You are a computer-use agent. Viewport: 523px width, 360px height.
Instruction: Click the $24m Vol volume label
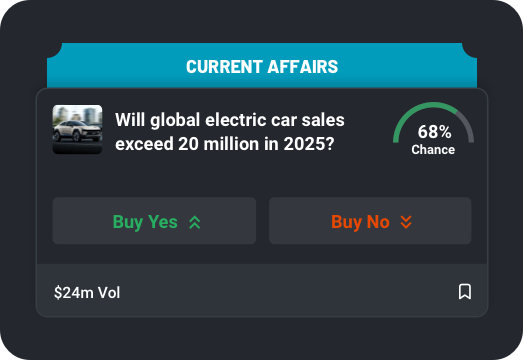coord(87,293)
